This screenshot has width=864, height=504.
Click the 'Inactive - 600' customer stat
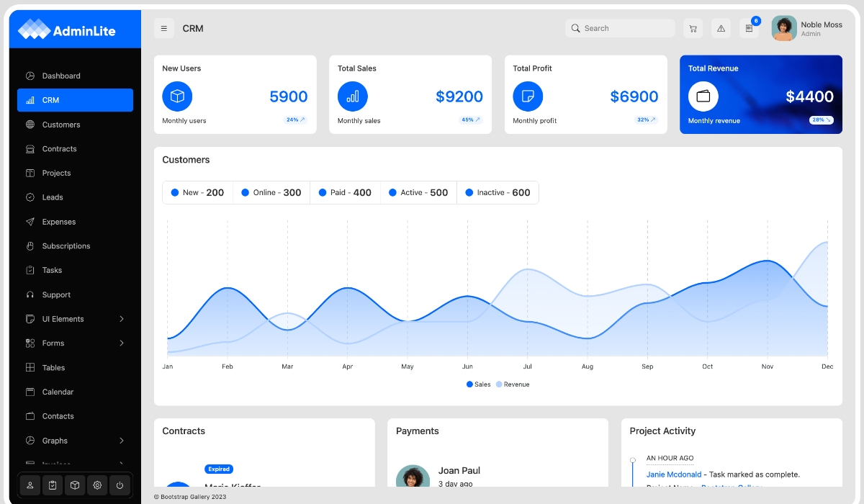pos(498,192)
